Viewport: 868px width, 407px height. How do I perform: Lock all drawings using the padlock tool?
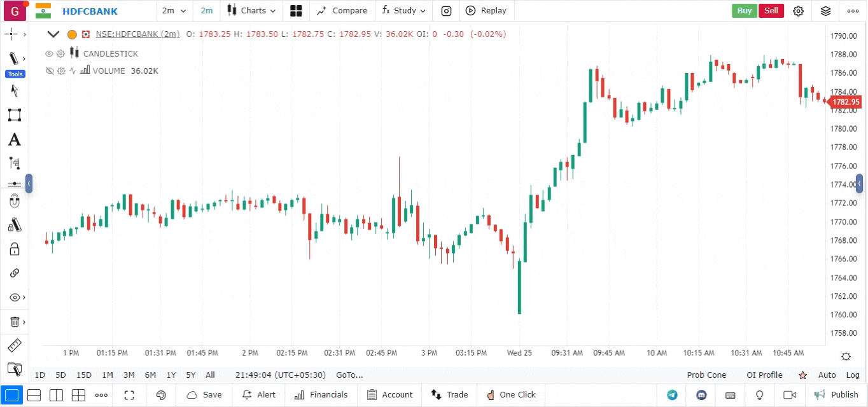[15, 249]
